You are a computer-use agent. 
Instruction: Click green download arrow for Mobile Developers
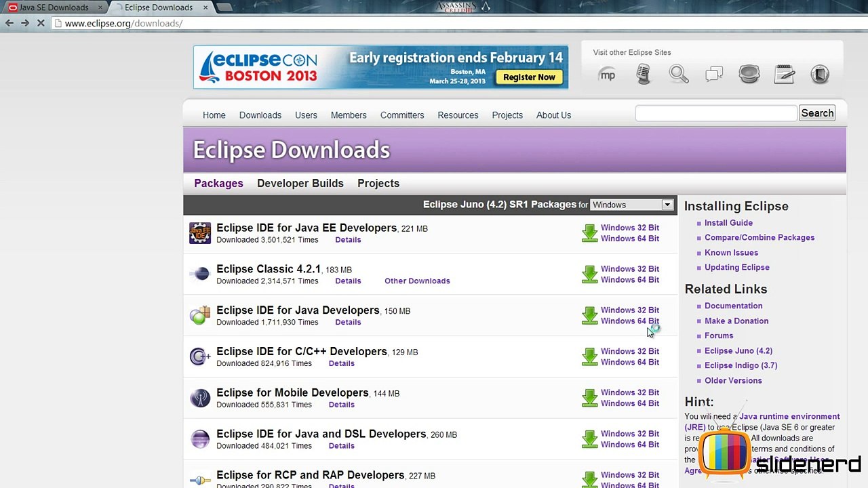[589, 398]
